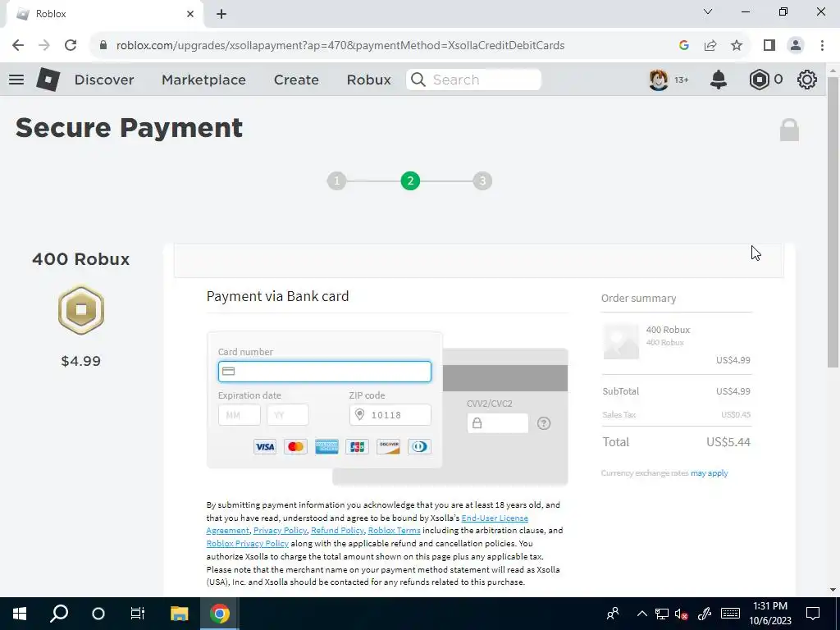Select step 2 in the payment progress
840x630 pixels.
point(410,181)
